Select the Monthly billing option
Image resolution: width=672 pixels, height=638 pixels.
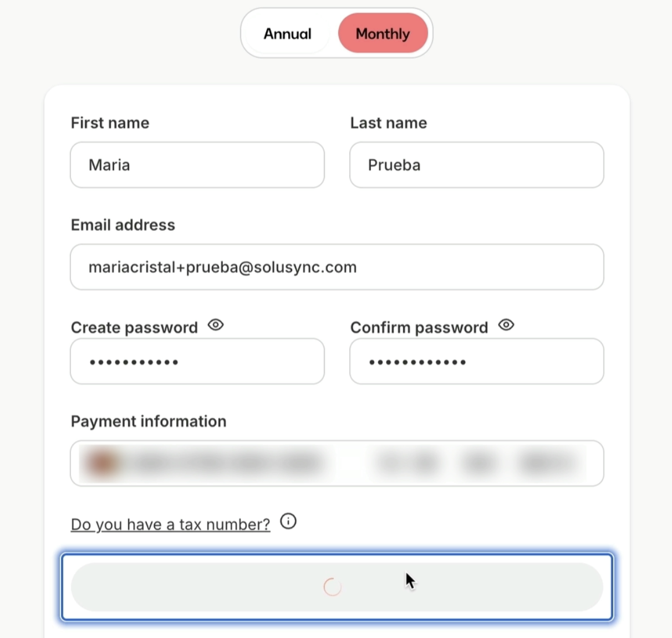point(383,34)
